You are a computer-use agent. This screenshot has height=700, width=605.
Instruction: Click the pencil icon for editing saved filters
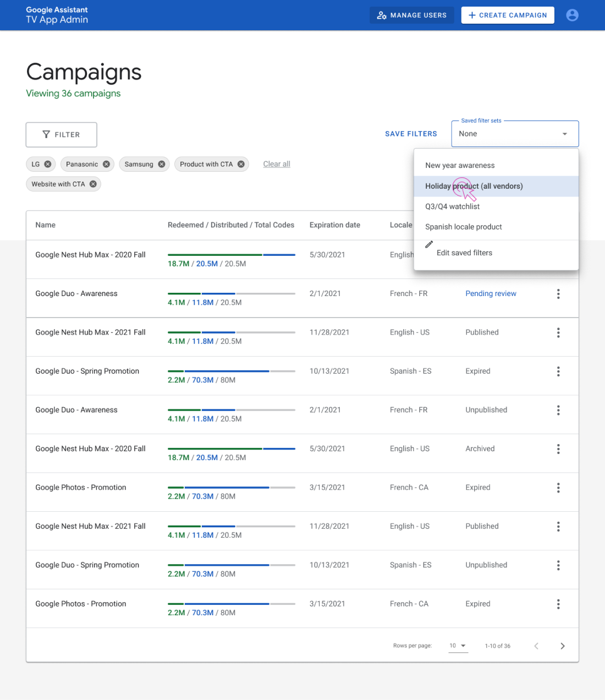tap(429, 244)
